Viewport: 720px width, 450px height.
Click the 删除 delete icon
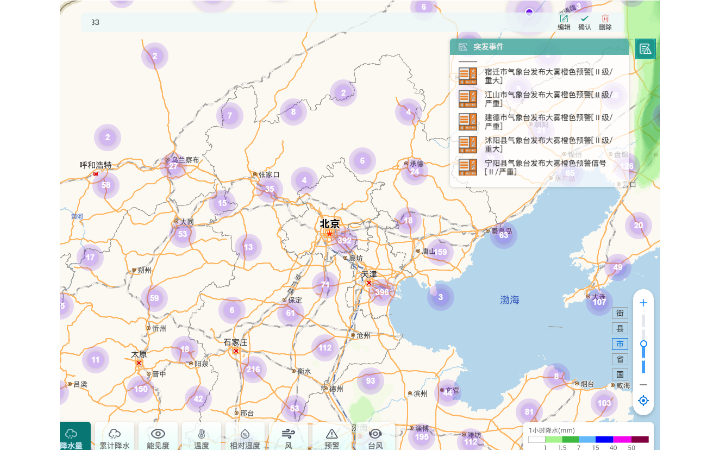coord(605,22)
